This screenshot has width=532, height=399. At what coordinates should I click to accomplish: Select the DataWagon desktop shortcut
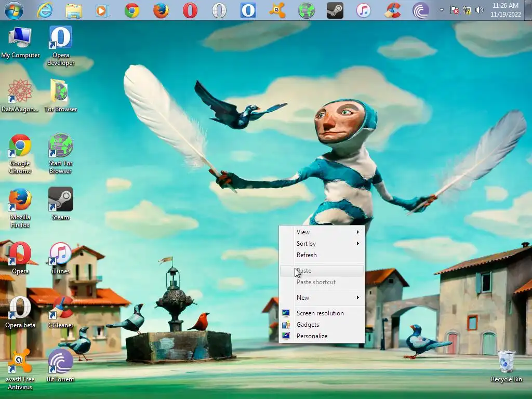pos(20,96)
